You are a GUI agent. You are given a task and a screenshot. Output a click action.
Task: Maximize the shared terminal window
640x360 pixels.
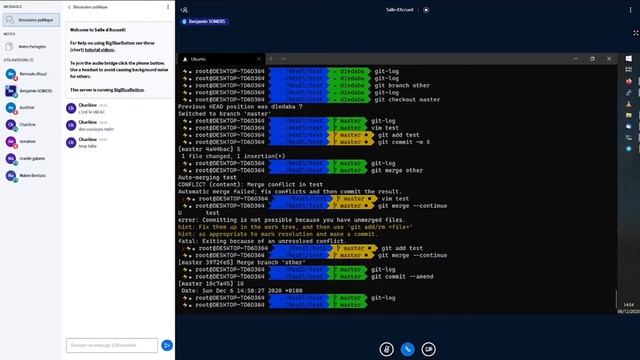pyautogui.click(x=592, y=59)
